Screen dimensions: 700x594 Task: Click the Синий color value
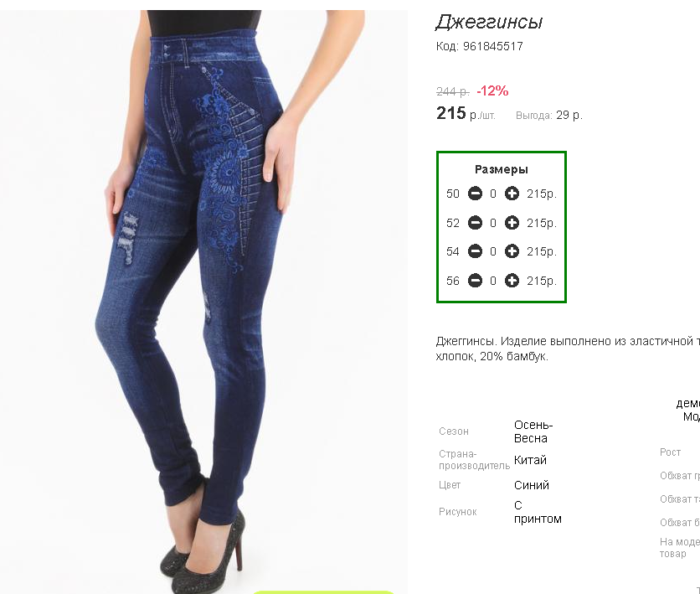pyautogui.click(x=531, y=485)
